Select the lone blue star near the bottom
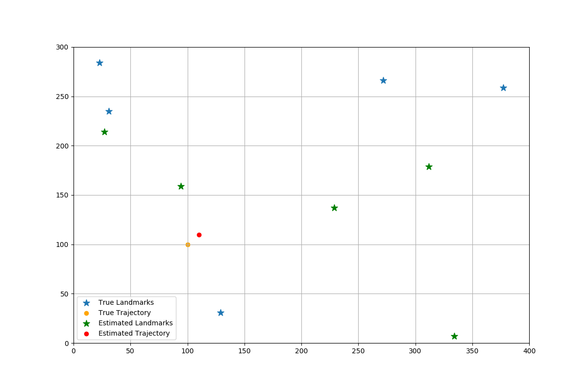 pyautogui.click(x=220, y=313)
